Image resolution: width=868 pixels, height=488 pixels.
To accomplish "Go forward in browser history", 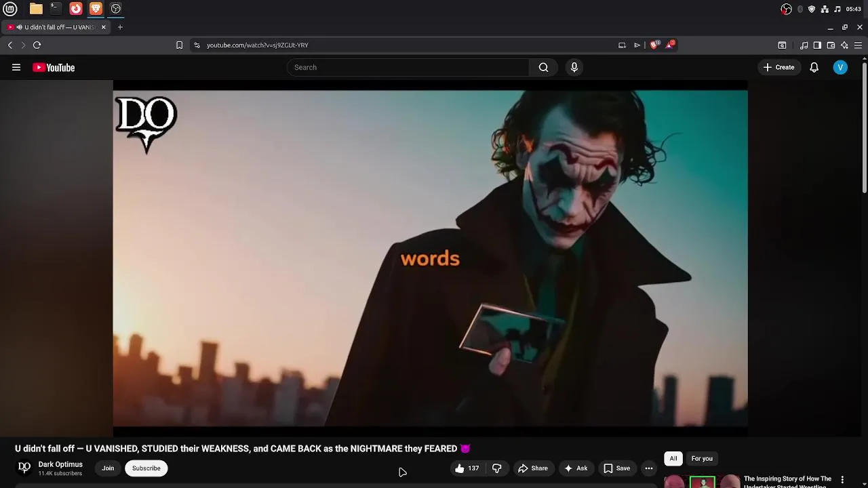I will pyautogui.click(x=23, y=45).
